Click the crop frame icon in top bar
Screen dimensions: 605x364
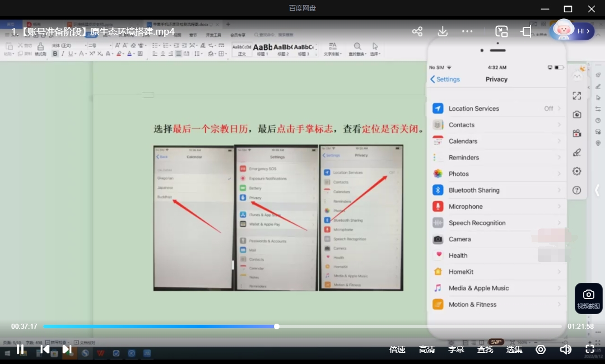pos(526,31)
